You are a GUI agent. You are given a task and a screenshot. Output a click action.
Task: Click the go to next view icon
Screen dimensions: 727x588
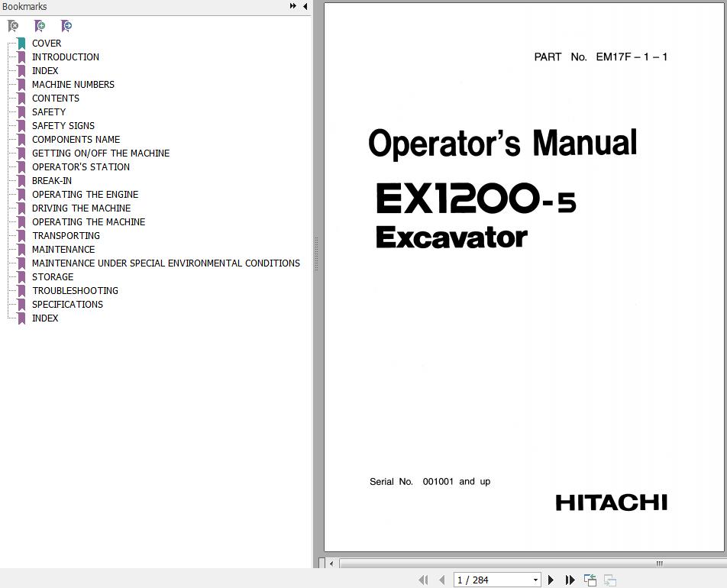(x=610, y=580)
